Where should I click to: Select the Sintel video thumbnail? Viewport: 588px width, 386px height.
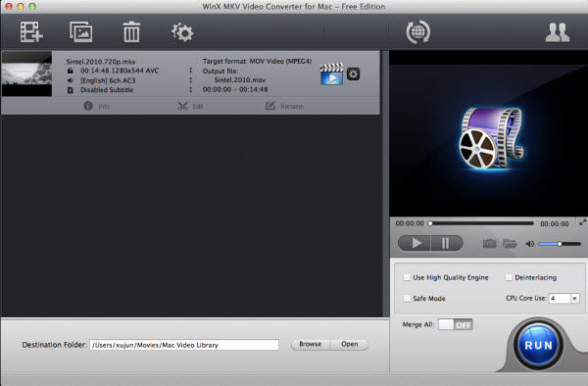click(26, 74)
